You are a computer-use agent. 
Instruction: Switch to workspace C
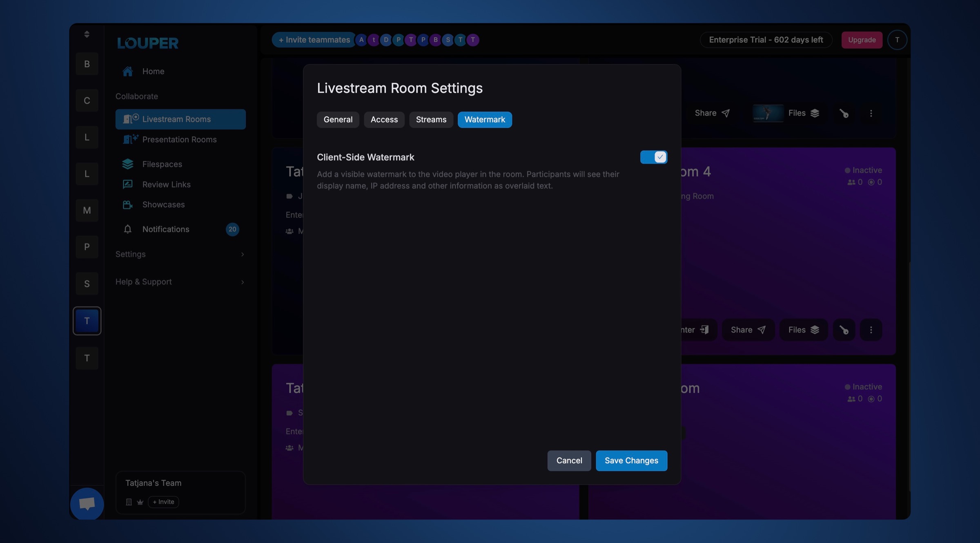(87, 100)
